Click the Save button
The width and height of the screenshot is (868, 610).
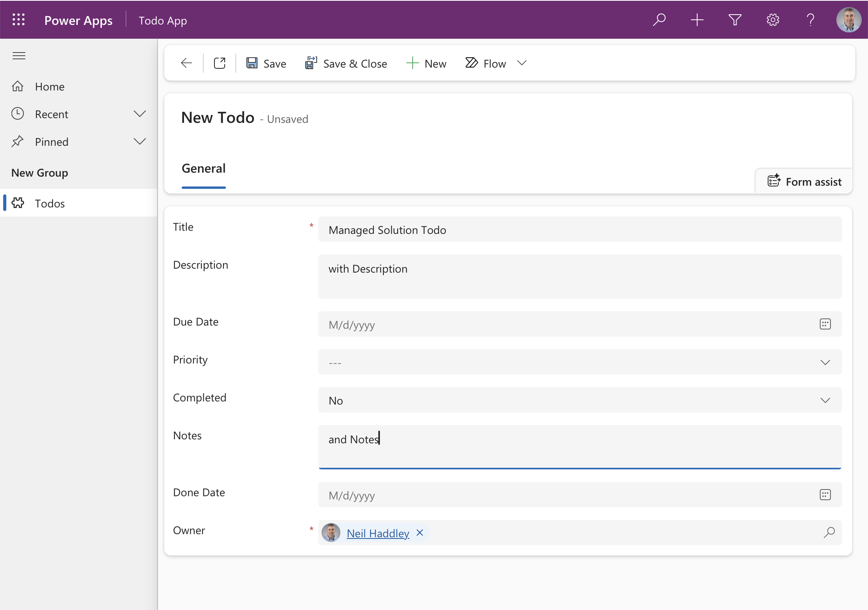click(x=266, y=63)
